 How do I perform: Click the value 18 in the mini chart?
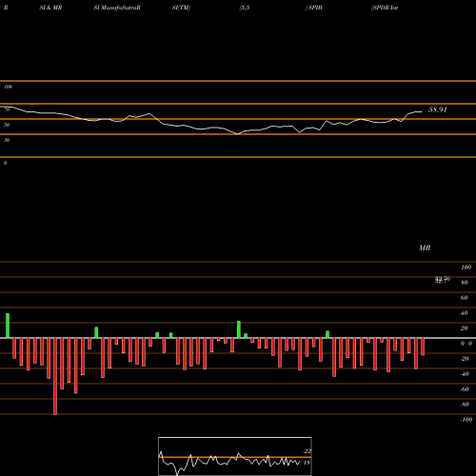307,463
